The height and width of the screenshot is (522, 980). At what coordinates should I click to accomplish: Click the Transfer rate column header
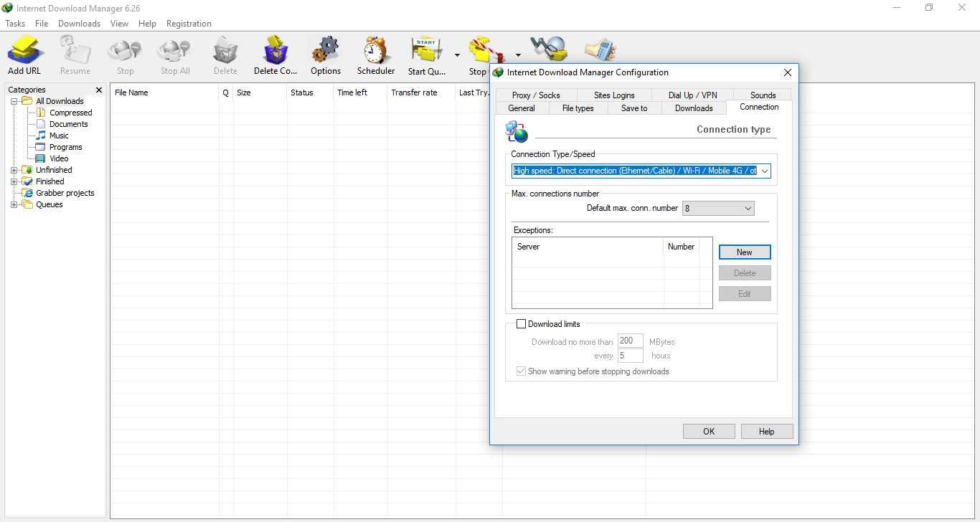pos(421,92)
